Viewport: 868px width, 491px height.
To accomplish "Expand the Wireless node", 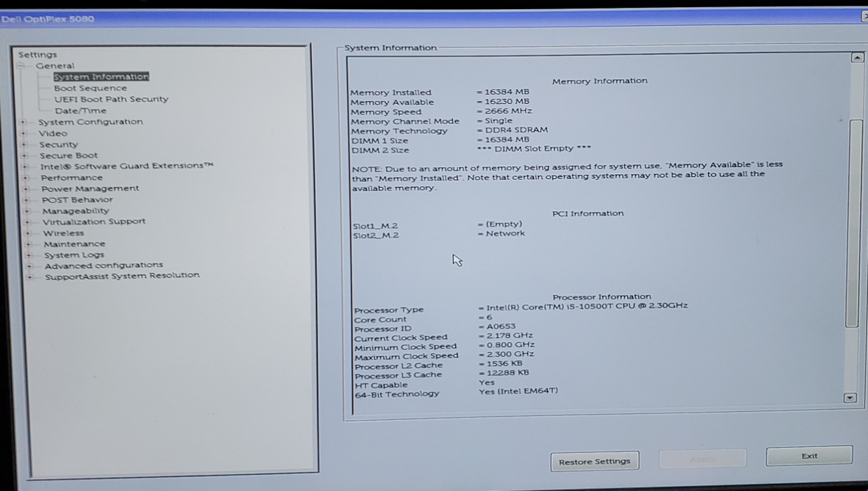I will 28,233.
